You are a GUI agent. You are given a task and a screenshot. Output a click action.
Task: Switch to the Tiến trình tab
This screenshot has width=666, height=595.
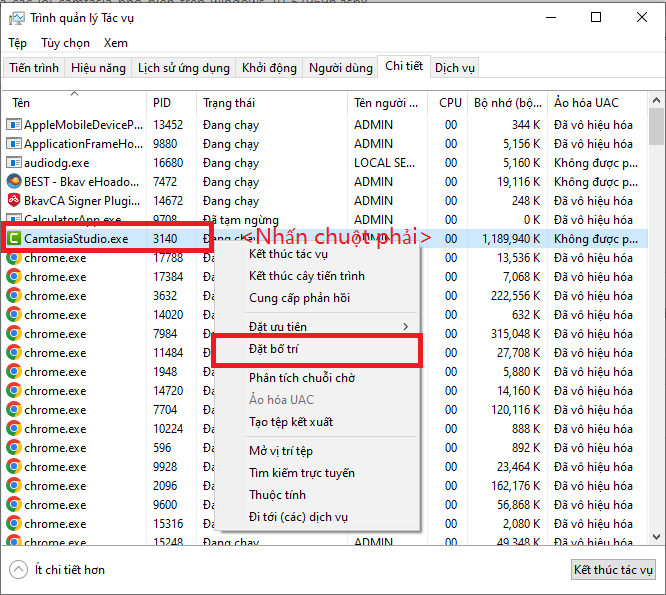(34, 68)
